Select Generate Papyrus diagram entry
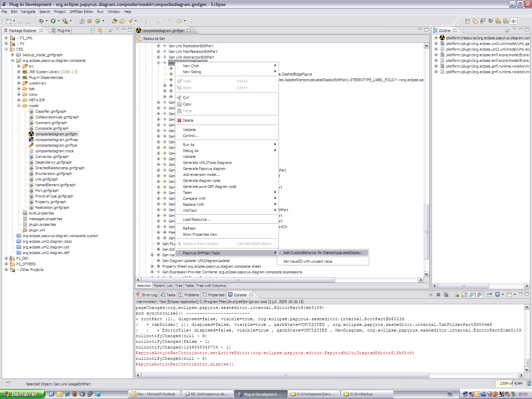532x399 pixels. point(227,169)
